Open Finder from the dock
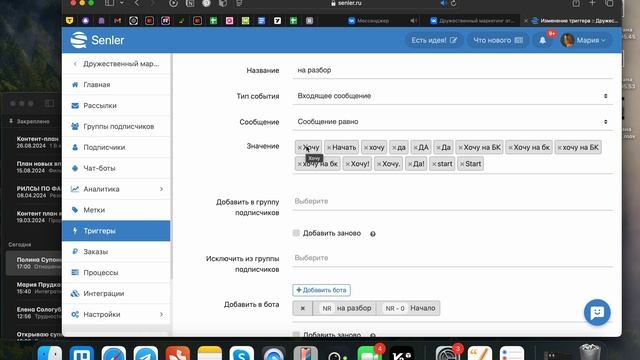The width and height of the screenshot is (640, 360). (50, 353)
